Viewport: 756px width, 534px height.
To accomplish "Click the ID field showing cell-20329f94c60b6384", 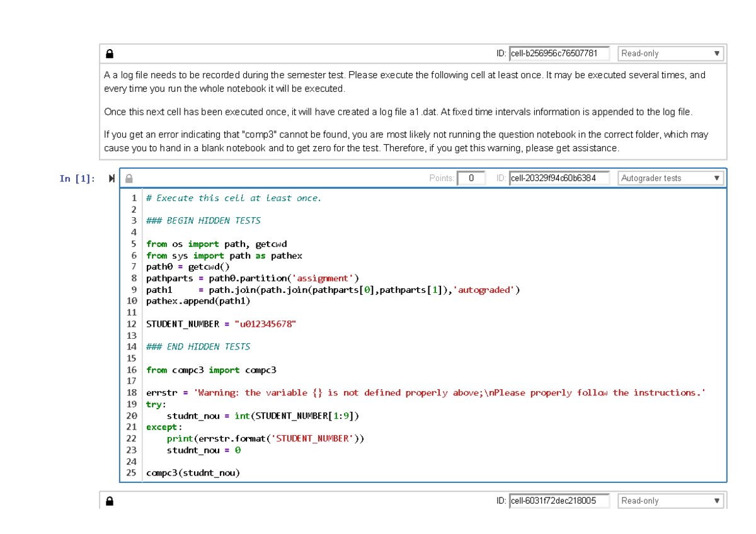I will [x=559, y=178].
